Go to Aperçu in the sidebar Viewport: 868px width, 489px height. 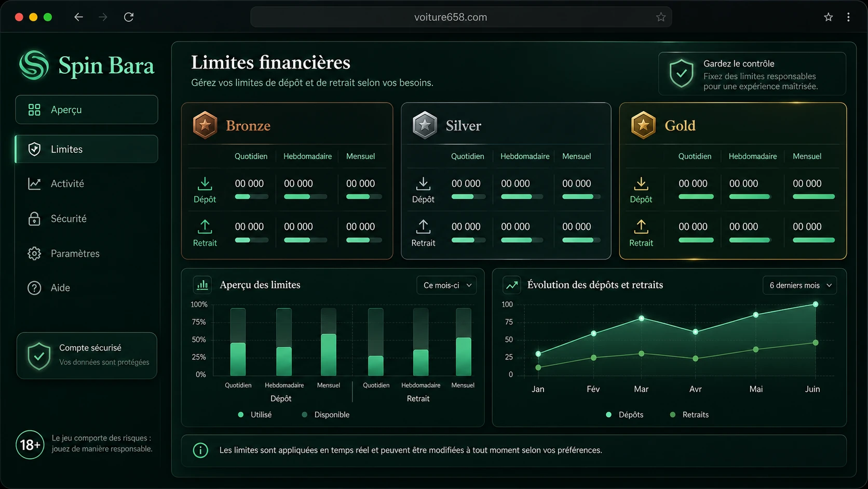(87, 110)
